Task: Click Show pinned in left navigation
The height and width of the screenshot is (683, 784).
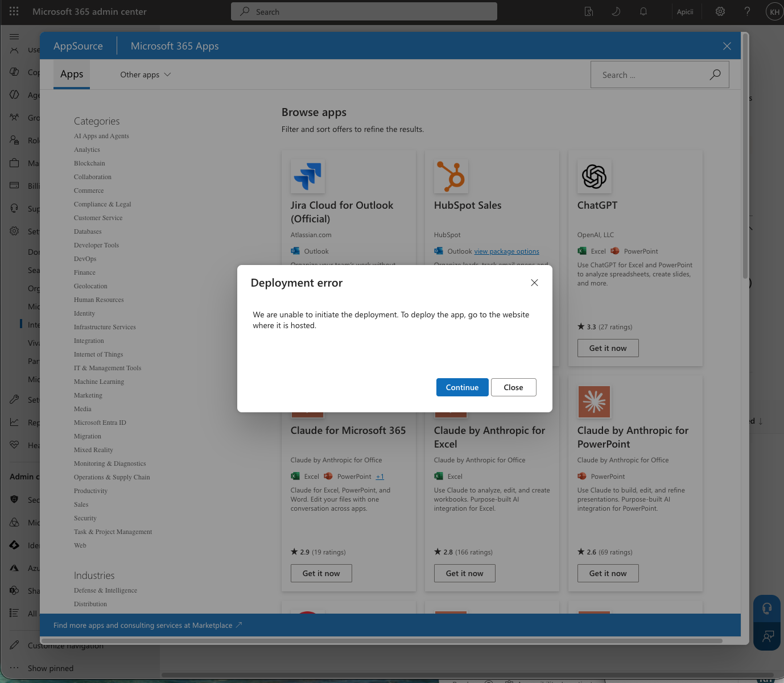Action: (x=51, y=668)
